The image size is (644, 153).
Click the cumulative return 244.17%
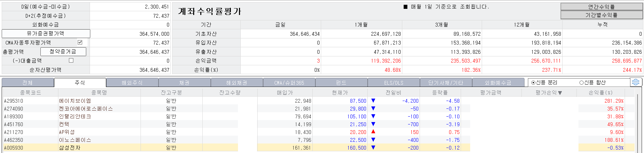[632, 70]
